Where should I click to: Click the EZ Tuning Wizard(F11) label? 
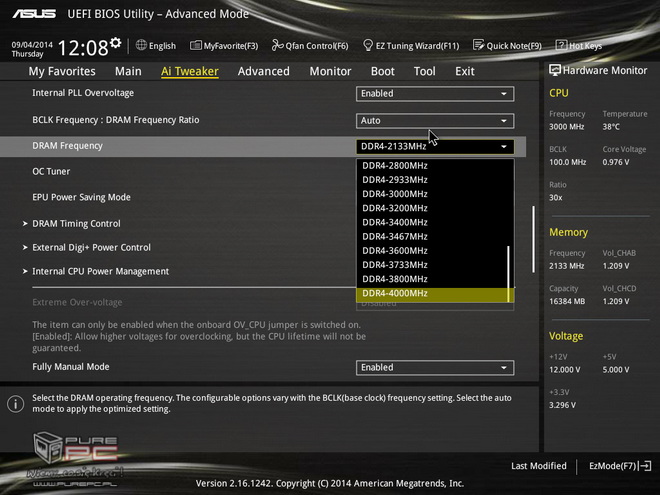[417, 46]
